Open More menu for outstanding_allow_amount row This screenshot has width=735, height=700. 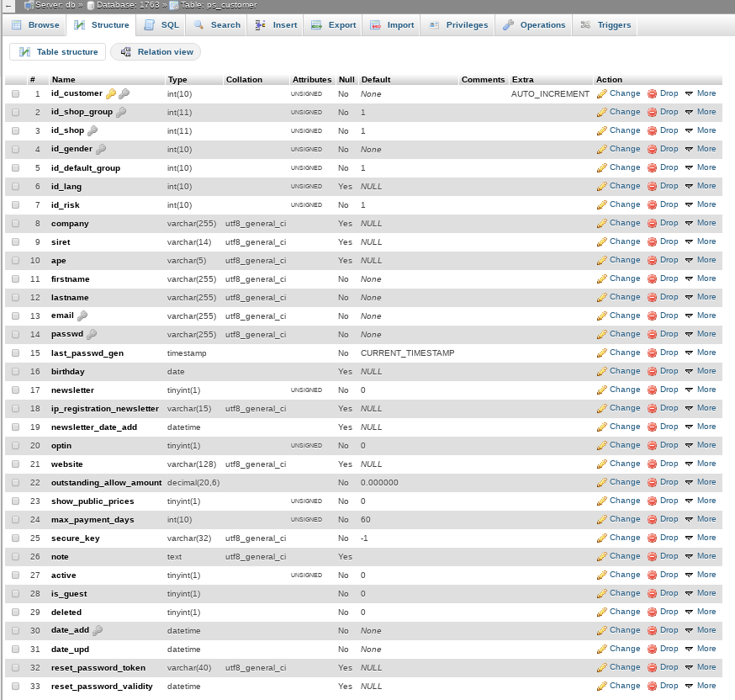coord(701,482)
